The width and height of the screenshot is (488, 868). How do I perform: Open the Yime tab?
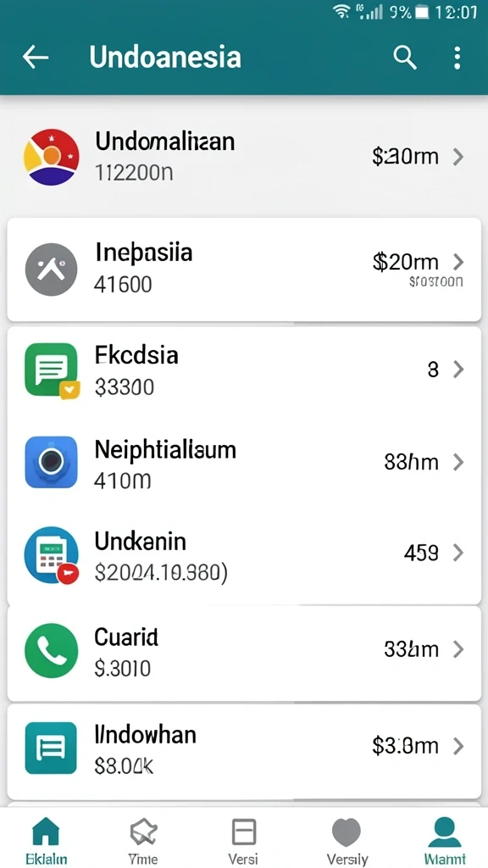tap(143, 840)
